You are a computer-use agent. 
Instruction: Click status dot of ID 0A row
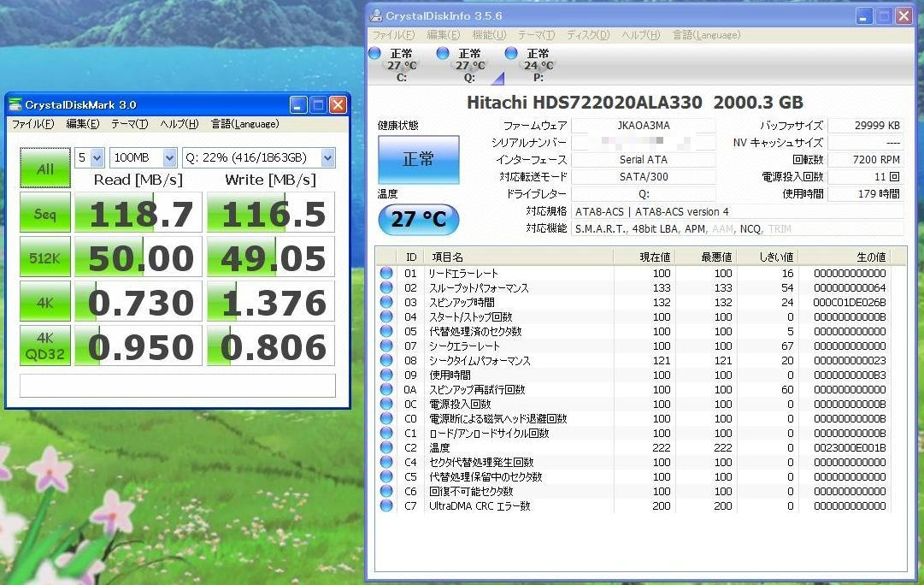point(386,389)
